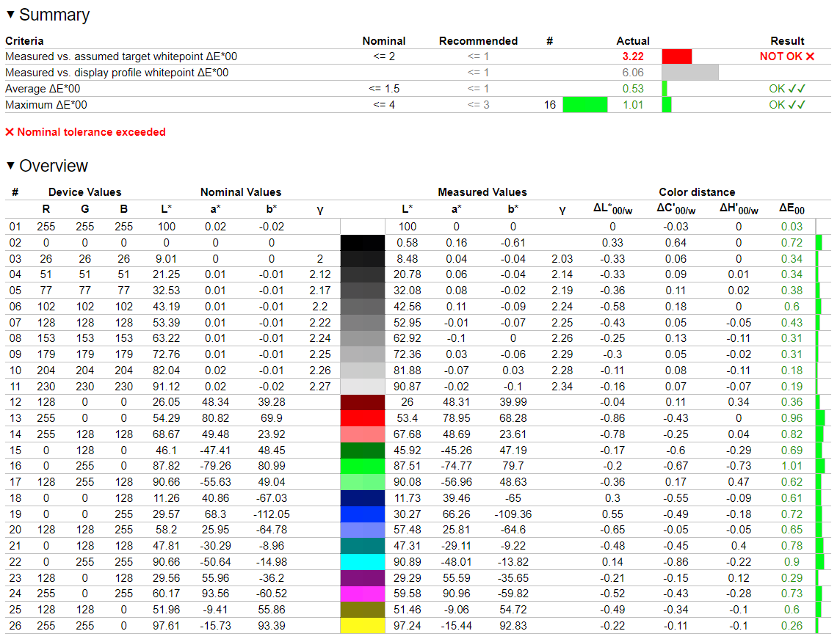840x642 pixels.
Task: Select the bright green swatch in row 16
Action: pos(363,466)
